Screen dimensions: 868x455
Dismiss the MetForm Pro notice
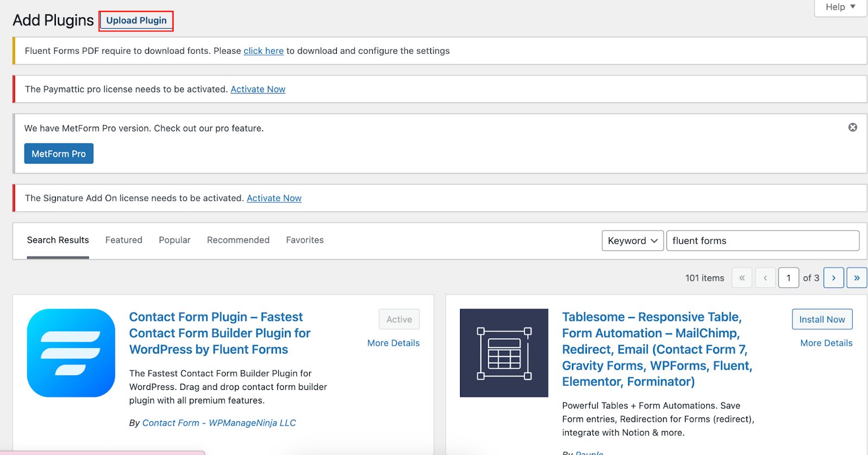[853, 127]
